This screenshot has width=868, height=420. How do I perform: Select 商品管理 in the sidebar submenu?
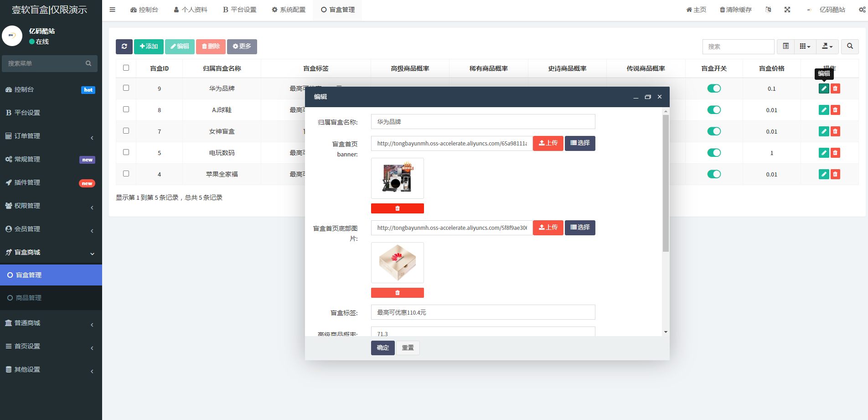(29, 298)
